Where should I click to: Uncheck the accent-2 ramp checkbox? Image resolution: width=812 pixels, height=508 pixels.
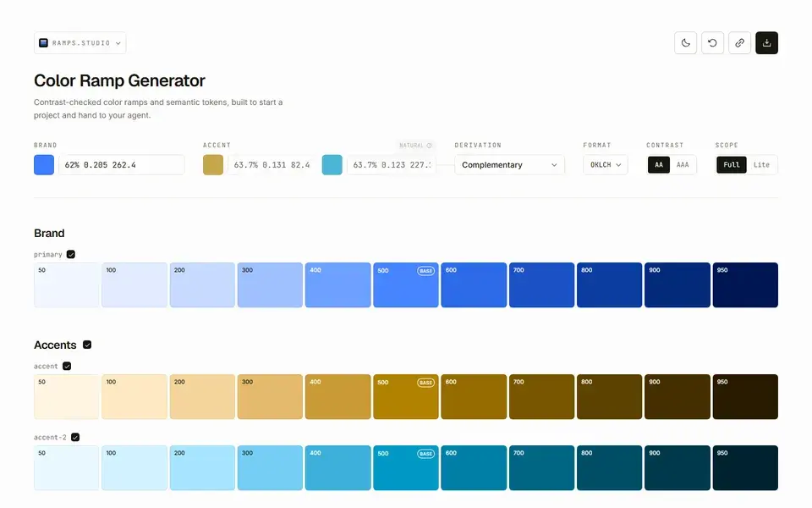[75, 437]
